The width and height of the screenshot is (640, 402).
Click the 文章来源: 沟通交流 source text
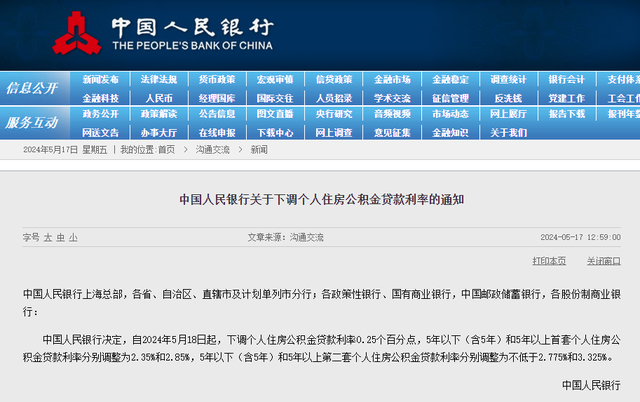tap(285, 237)
